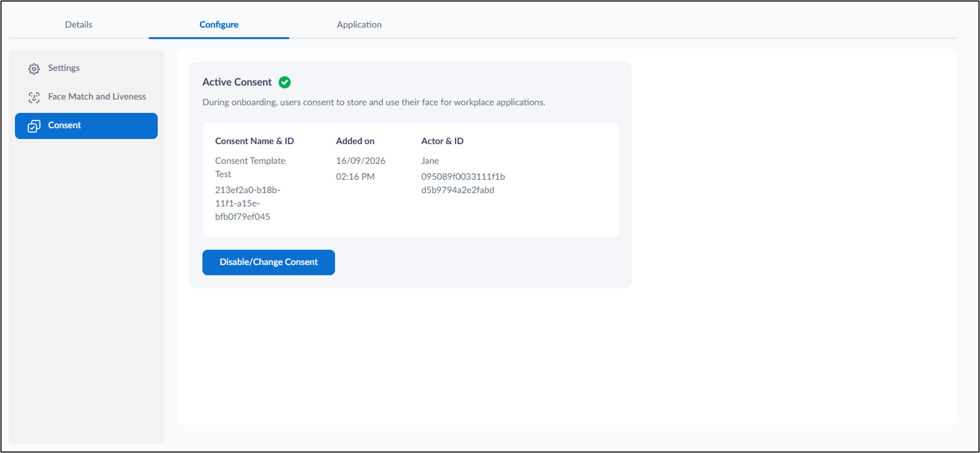Click the green Active Consent checkmark icon
The height and width of the screenshot is (453, 980).
[285, 82]
